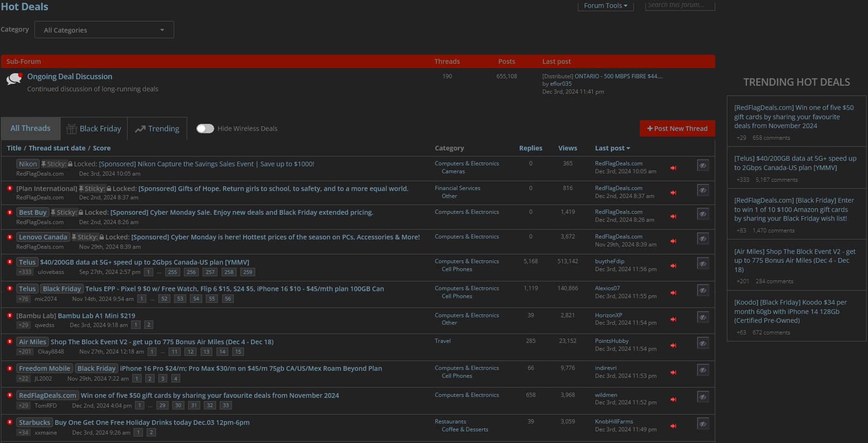Click unread marker on RedFlagDeals.com gift cards thread
This screenshot has width=868, height=443.
click(9, 395)
